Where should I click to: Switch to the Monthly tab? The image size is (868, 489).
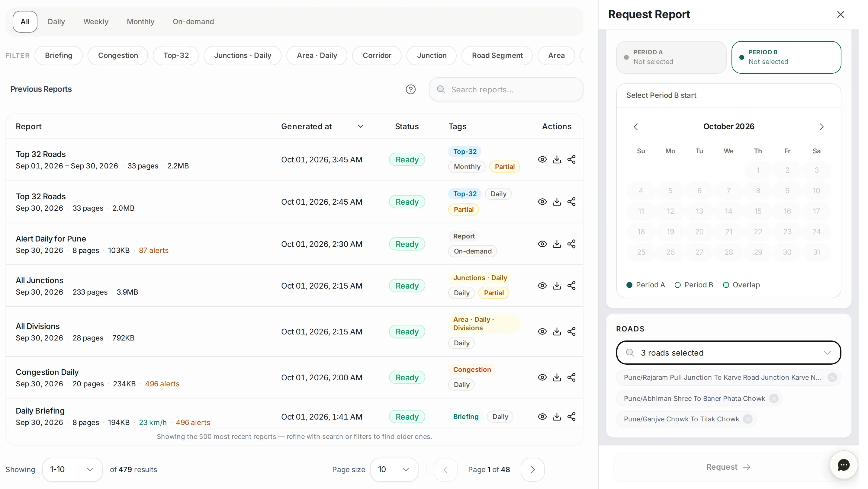tap(140, 21)
